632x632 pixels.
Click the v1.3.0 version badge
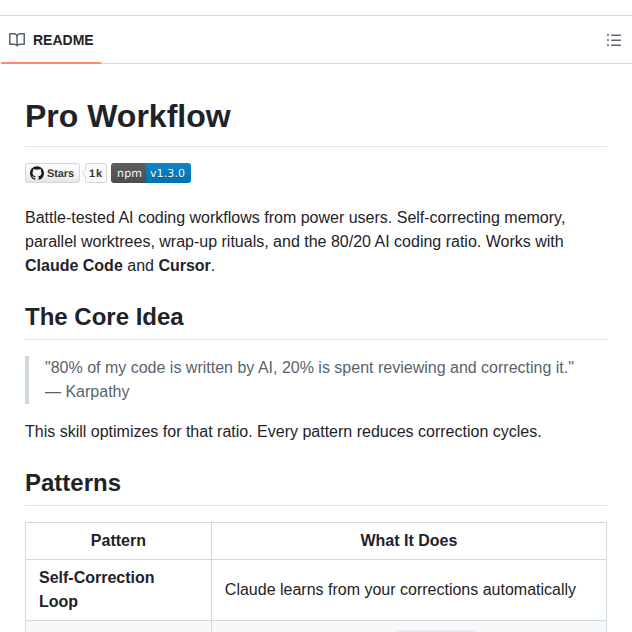coord(168,173)
